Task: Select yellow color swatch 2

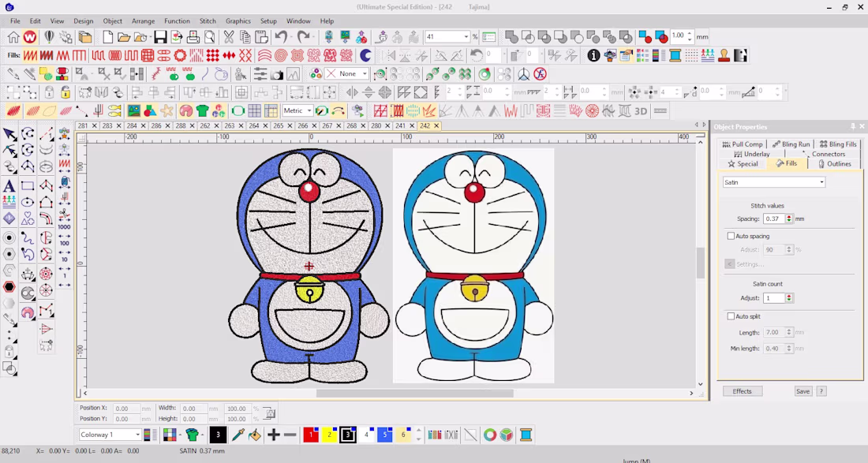Action: click(x=329, y=435)
